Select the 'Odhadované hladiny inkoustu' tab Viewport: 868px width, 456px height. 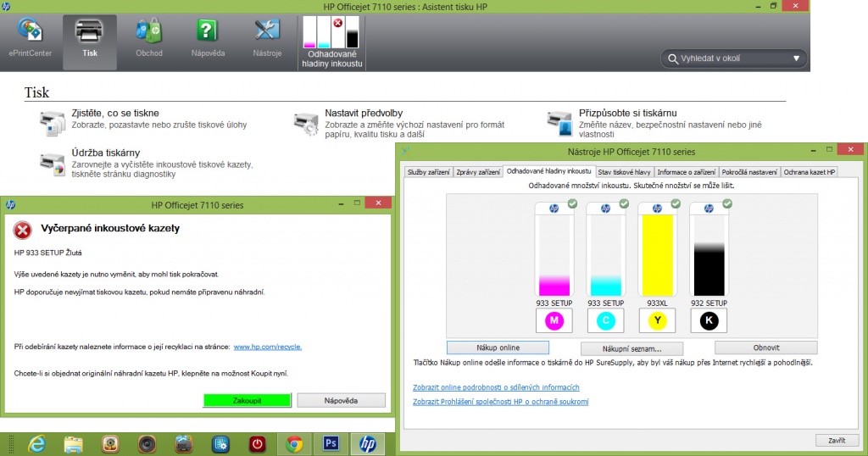click(x=548, y=171)
